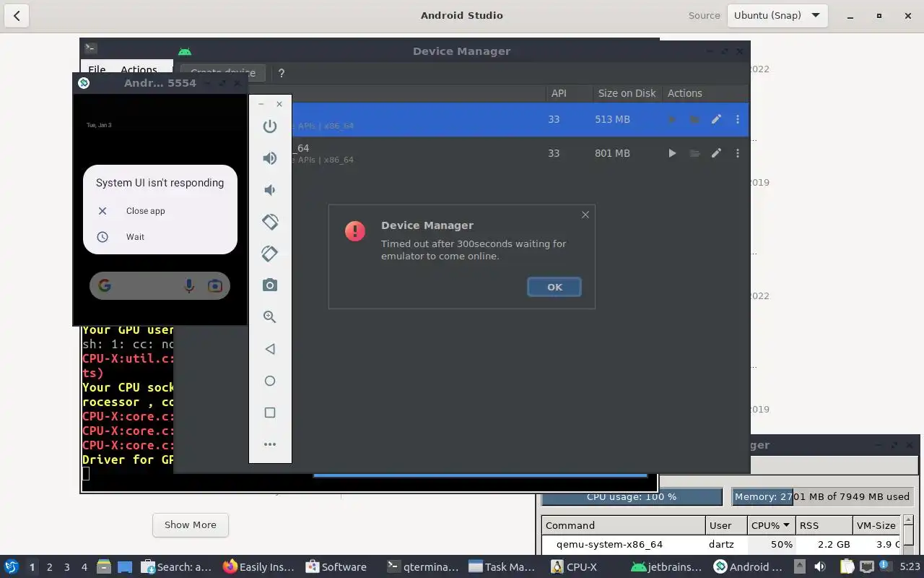Open clipboard tray icon
This screenshot has width=924, height=578.
point(846,566)
